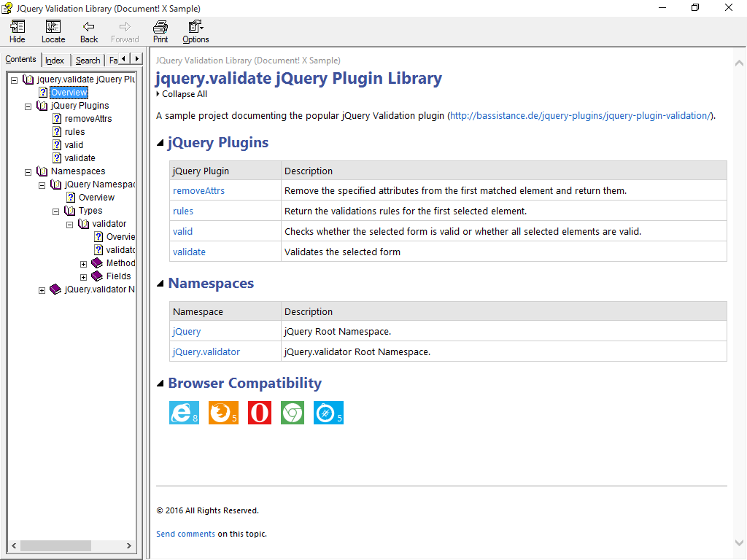Open the Options toolbar menu
The image size is (747, 560).
tap(196, 32)
